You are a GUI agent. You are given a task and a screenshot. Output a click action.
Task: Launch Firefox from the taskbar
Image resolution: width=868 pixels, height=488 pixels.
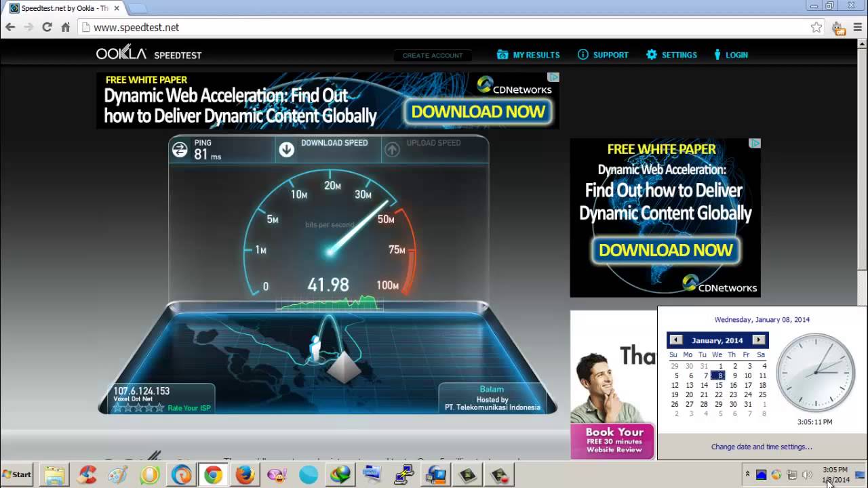click(x=245, y=475)
